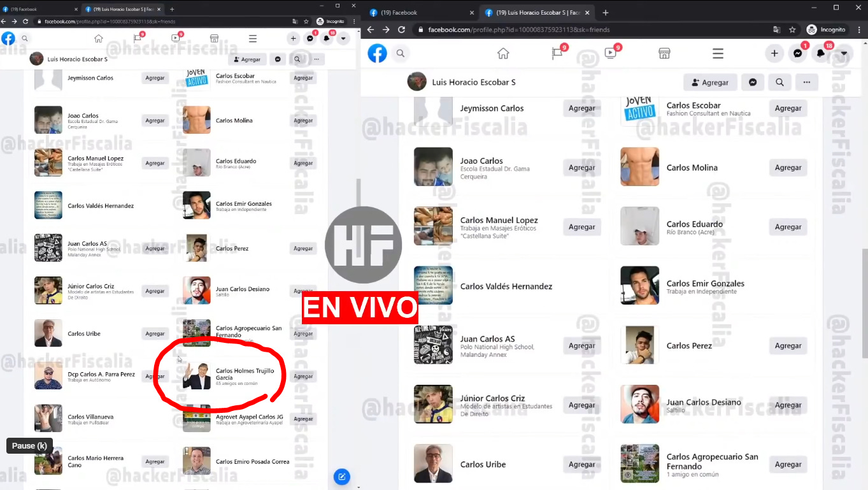Open hamburger menu icon in right window
Viewport: 868px width, 490px height.
click(x=718, y=54)
